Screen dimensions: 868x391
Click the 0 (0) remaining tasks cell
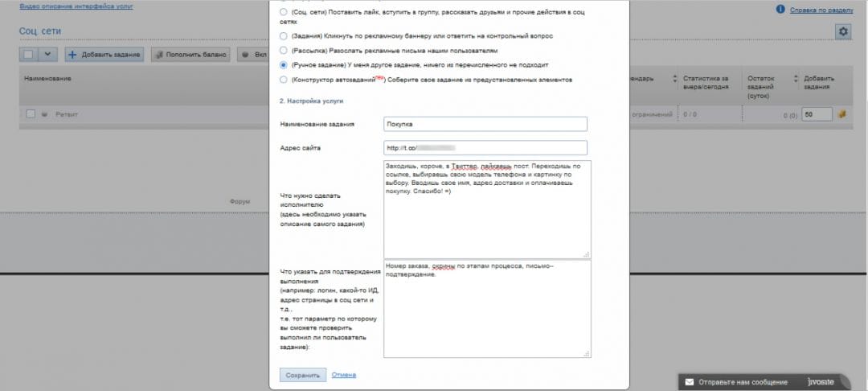(789, 116)
